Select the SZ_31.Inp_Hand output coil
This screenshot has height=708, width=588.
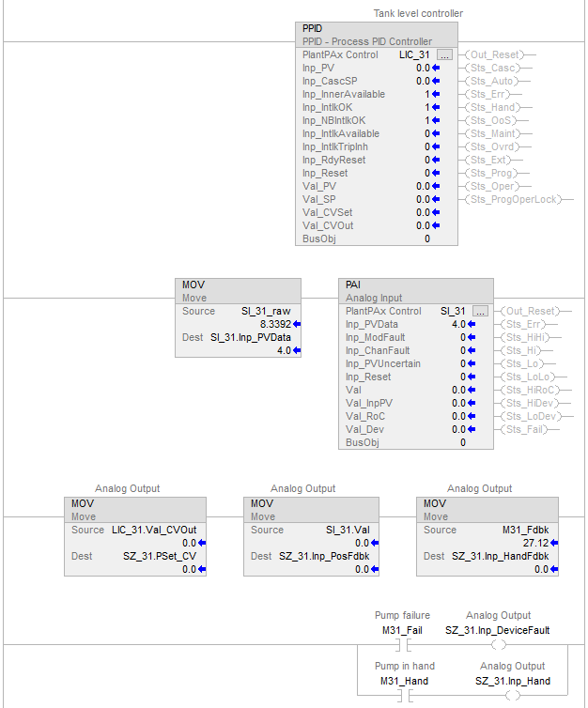pos(511,695)
